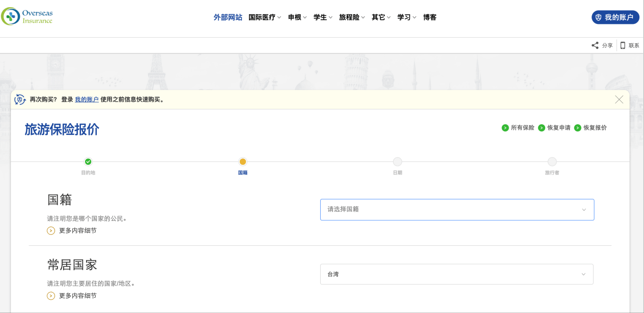The height and width of the screenshot is (313, 644).
Task: Click the repurchase refresh icon in the banner
Action: tap(20, 100)
